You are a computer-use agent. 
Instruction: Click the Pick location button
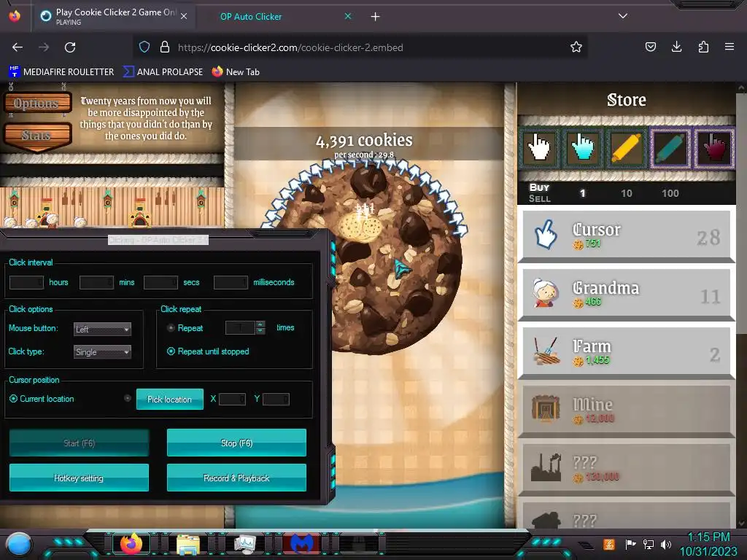(x=169, y=399)
